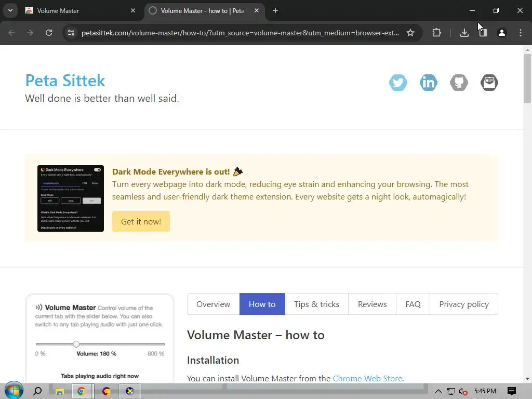Click the browser back arrow
The image size is (532, 399).
click(11, 33)
